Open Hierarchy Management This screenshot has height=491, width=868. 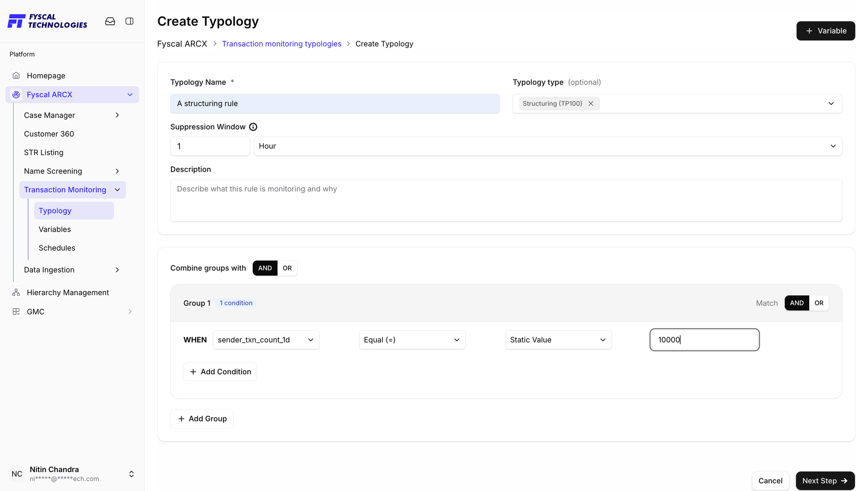pyautogui.click(x=68, y=292)
